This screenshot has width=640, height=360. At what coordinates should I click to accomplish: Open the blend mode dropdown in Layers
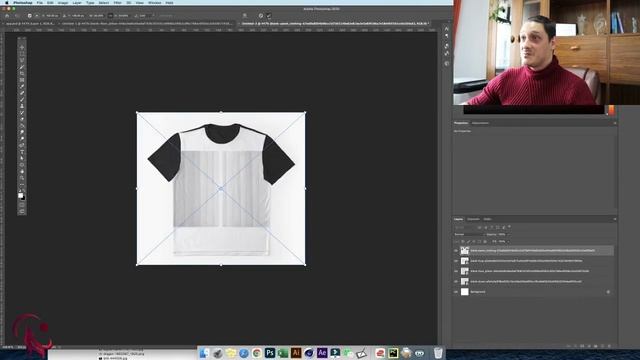(468, 234)
